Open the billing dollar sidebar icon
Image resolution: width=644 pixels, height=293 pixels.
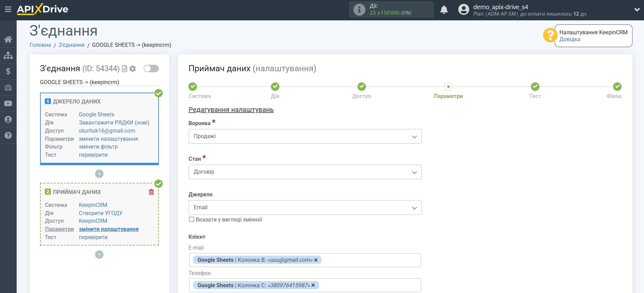[x=8, y=71]
